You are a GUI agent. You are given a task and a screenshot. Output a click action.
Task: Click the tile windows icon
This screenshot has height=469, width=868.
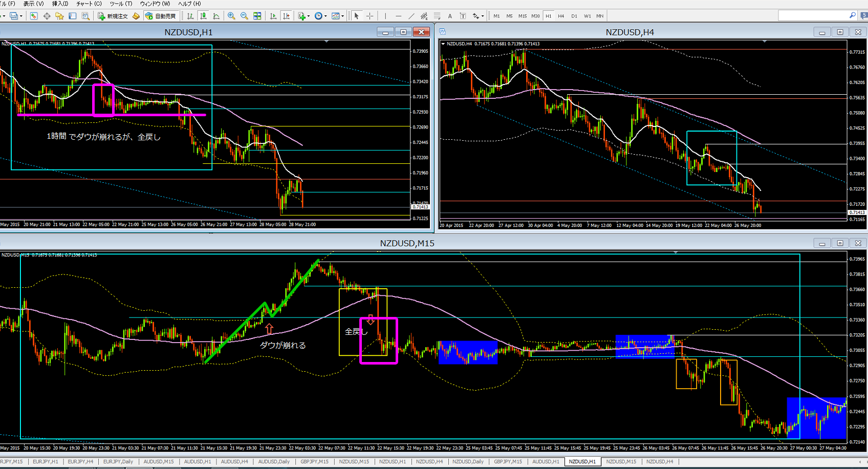pyautogui.click(x=257, y=16)
